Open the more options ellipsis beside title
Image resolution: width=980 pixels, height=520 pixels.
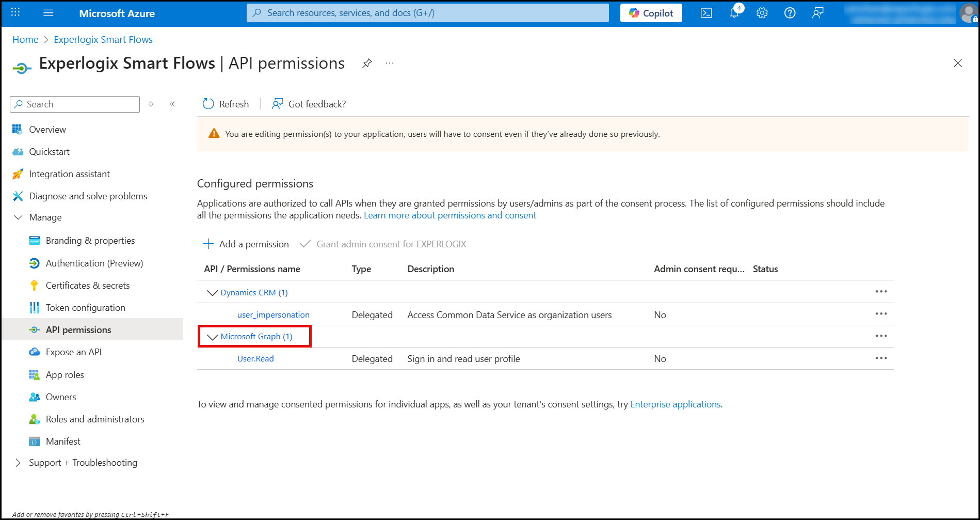(x=390, y=63)
